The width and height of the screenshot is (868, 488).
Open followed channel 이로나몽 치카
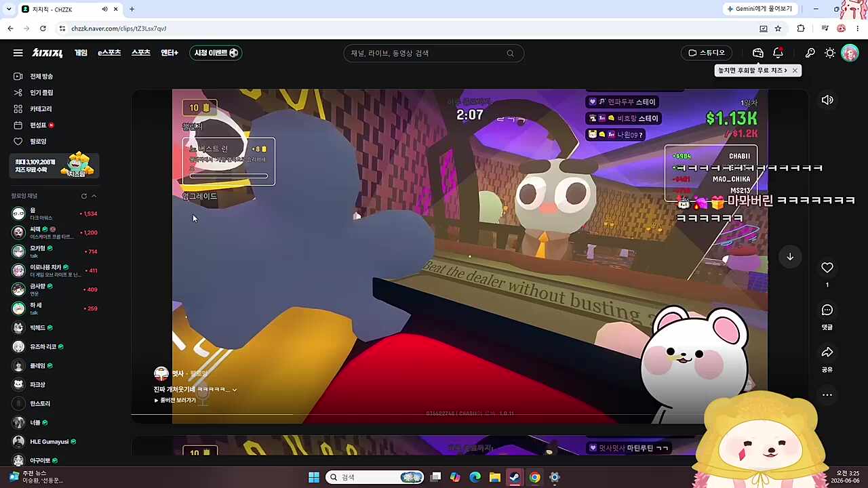[54, 270]
